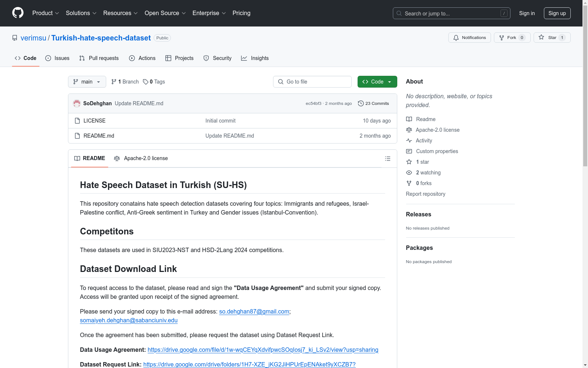Open the README.md file

coord(99,136)
